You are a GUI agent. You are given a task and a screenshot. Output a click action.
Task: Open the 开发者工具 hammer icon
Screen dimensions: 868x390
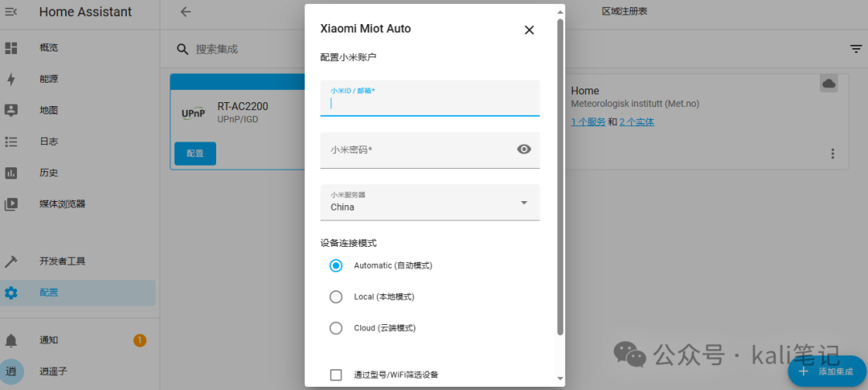pos(11,261)
